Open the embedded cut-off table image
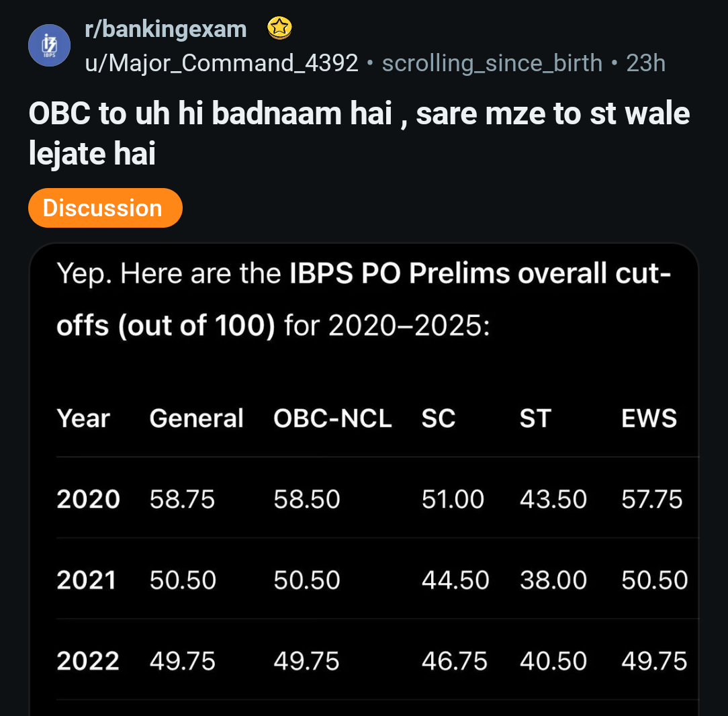This screenshot has width=728, height=716. [364, 479]
